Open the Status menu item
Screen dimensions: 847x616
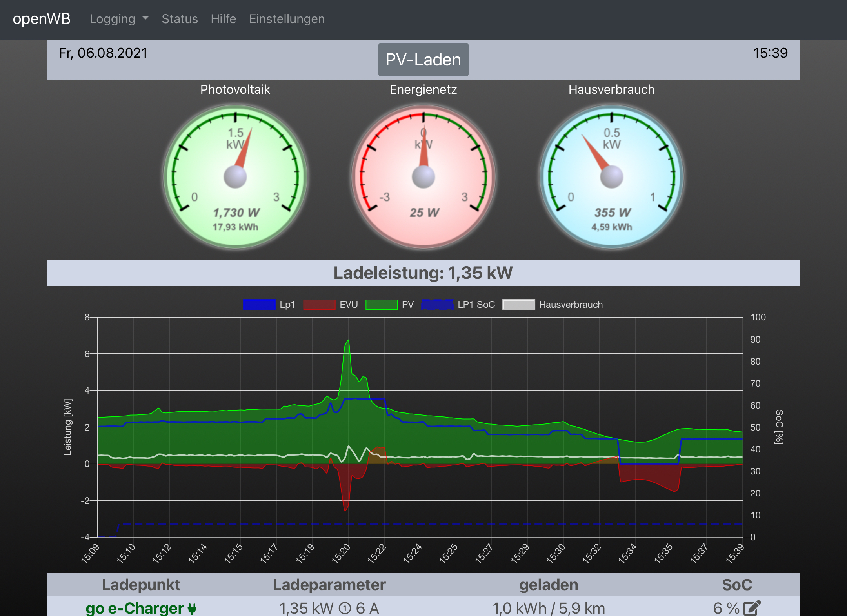[x=180, y=19]
